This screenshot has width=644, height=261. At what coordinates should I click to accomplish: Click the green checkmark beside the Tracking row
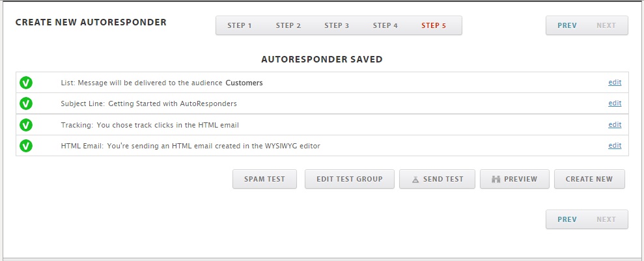click(x=26, y=124)
